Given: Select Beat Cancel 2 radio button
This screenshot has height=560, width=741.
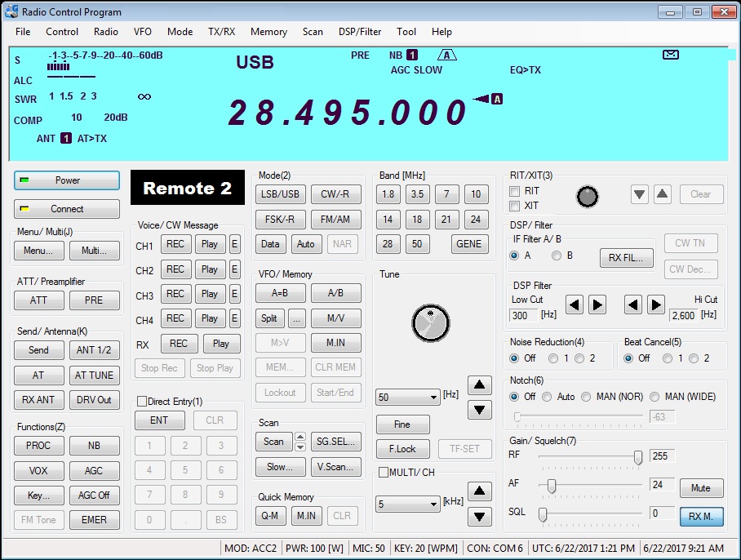Looking at the screenshot, I should [694, 358].
